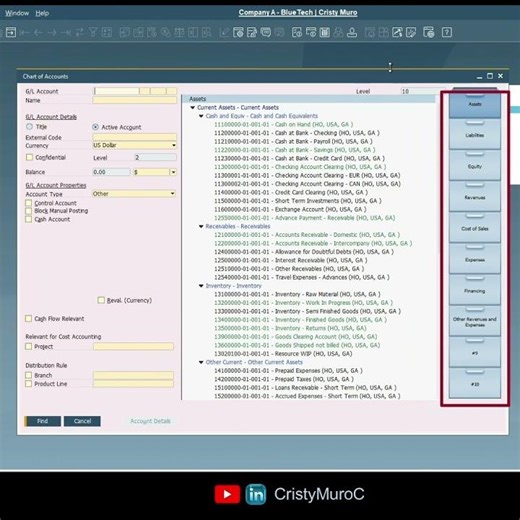The image size is (520, 520).
Task: Select row 'Credit Card Clearing'
Action: click(291, 192)
